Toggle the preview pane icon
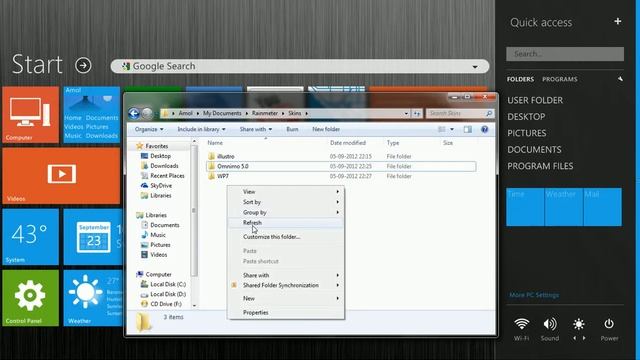640x360 pixels. point(468,129)
